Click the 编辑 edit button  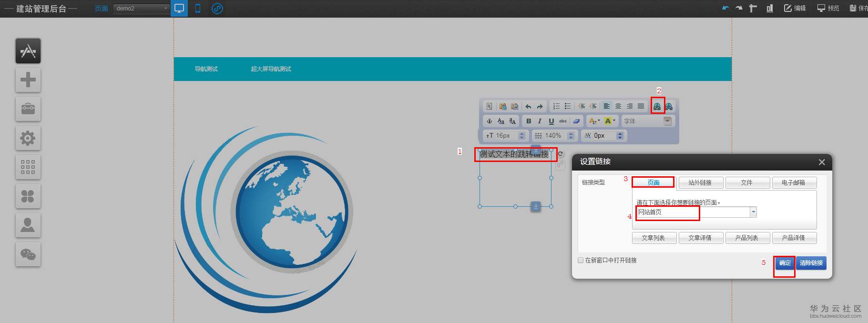pyautogui.click(x=795, y=8)
